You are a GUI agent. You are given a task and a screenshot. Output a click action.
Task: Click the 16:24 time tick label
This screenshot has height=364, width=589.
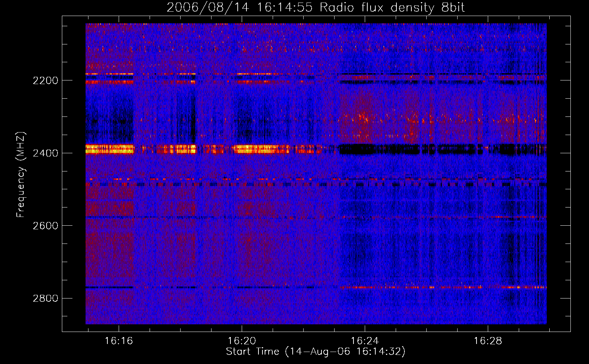[365, 341]
